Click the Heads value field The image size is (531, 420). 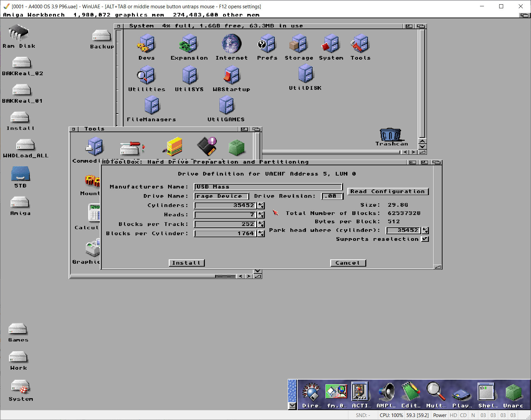click(225, 215)
